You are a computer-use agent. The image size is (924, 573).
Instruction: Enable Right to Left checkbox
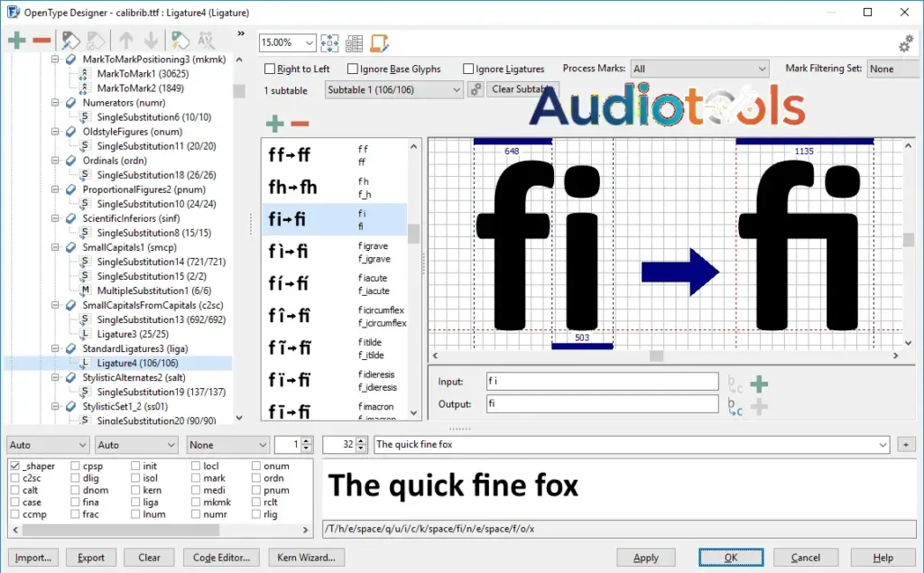point(270,69)
